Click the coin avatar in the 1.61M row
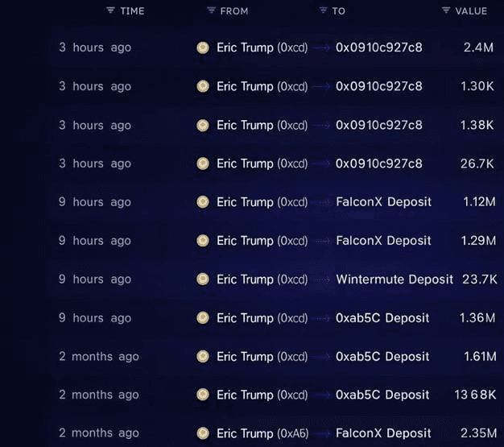Viewport: 504px width, 447px height. pyautogui.click(x=203, y=357)
